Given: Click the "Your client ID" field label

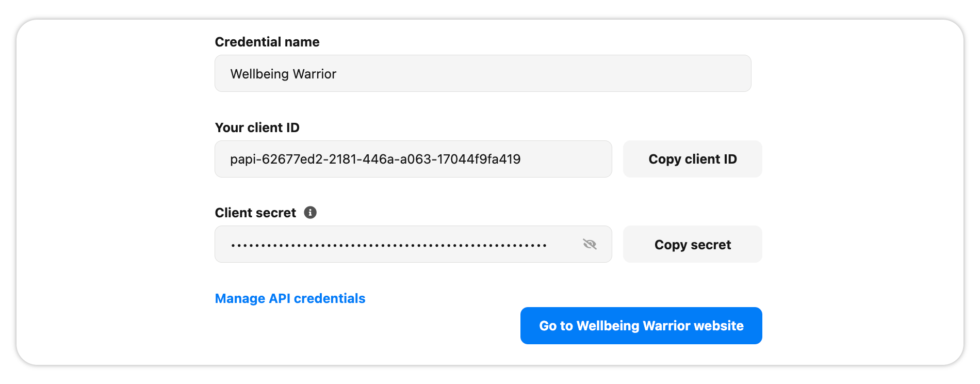Looking at the screenshot, I should click(x=257, y=127).
